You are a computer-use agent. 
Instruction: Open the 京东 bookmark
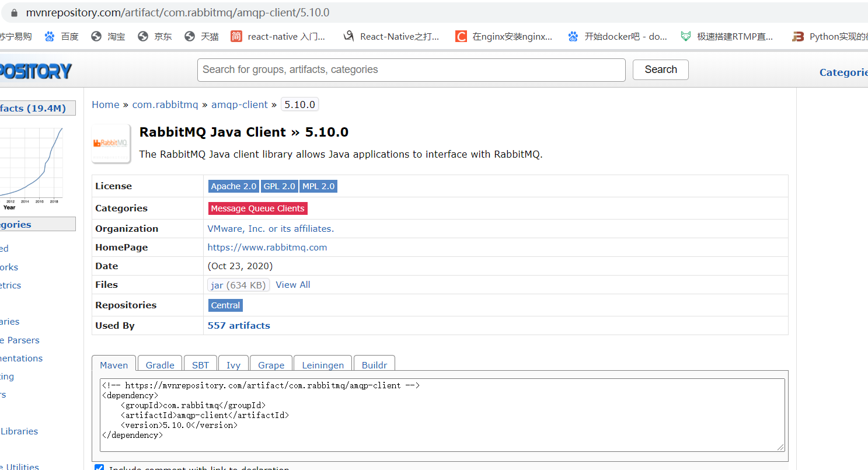[155, 36]
